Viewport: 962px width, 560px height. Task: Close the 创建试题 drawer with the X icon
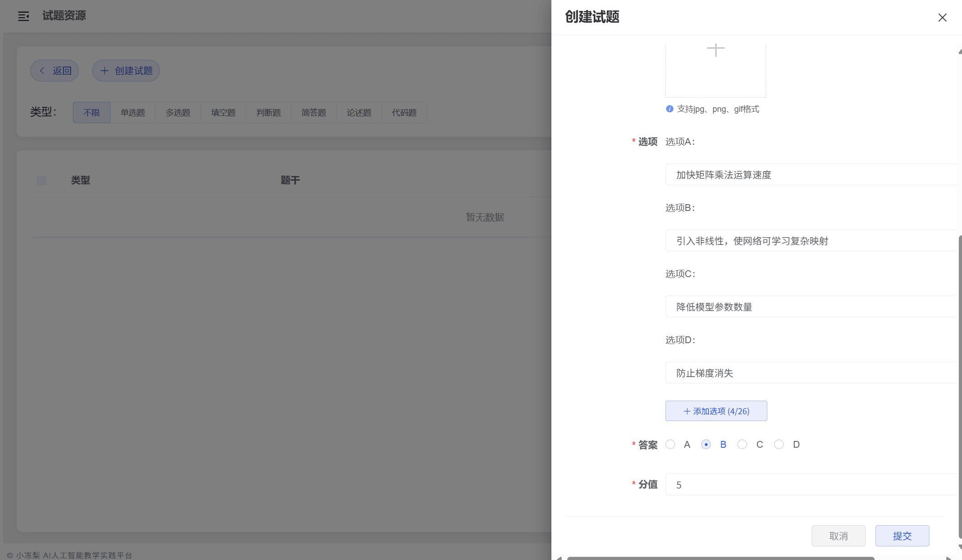coord(942,18)
